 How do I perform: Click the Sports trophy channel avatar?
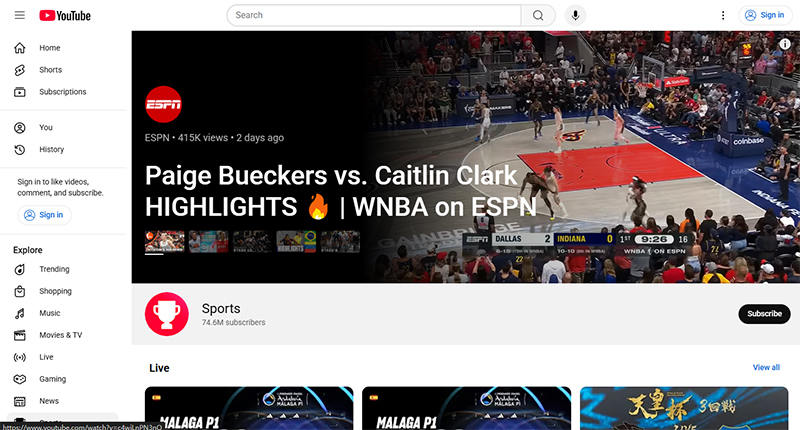(167, 314)
